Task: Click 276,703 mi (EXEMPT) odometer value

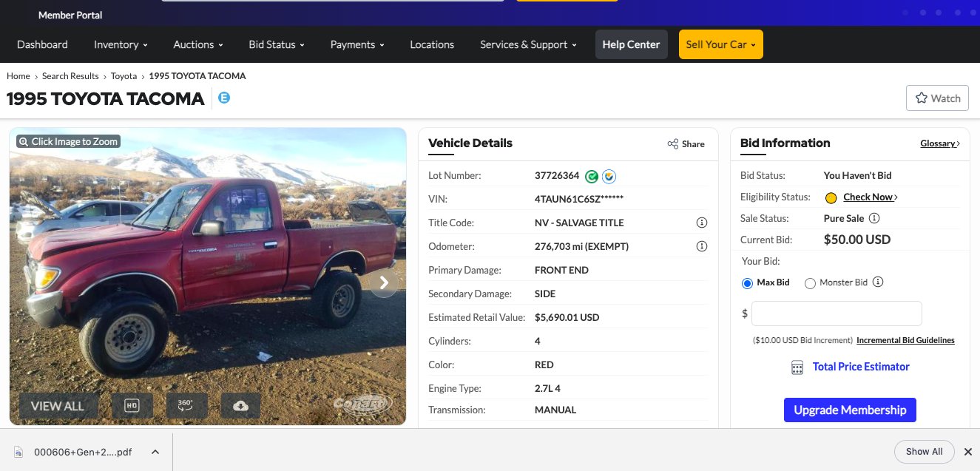Action: [x=581, y=246]
